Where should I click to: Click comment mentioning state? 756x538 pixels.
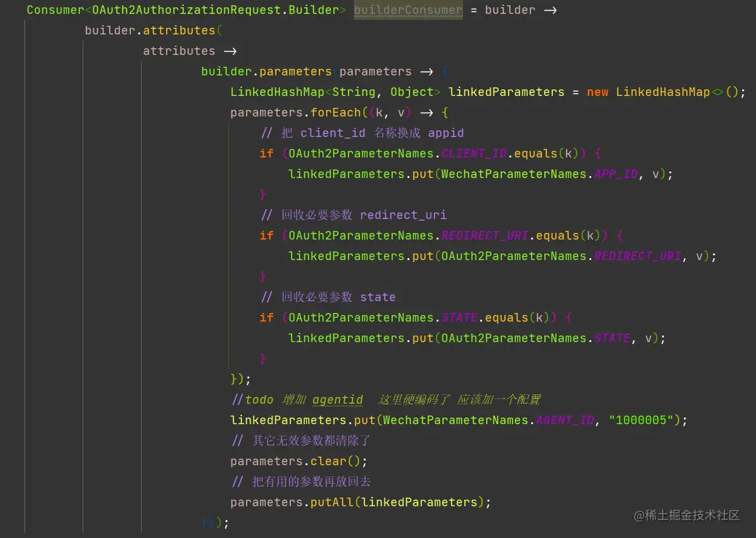pos(328,297)
